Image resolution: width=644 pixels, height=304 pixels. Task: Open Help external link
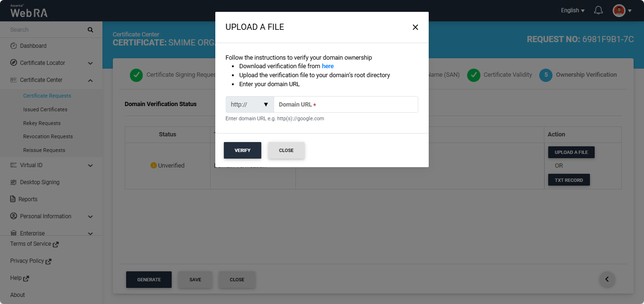coord(19,278)
